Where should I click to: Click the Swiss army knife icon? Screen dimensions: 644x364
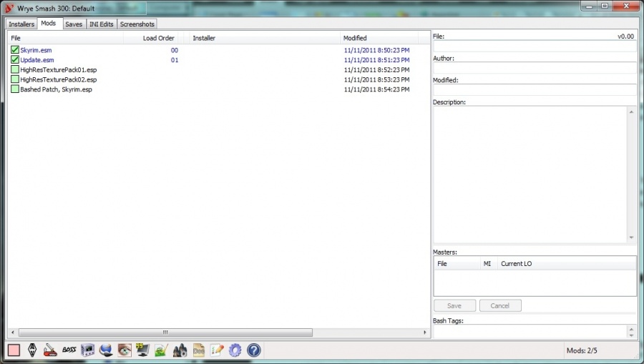pos(51,350)
